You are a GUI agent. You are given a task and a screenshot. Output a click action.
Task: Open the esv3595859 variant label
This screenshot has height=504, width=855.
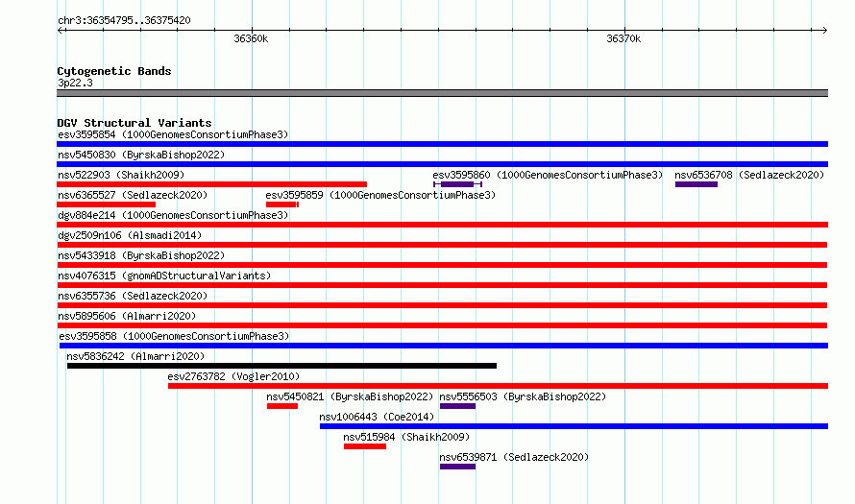[x=380, y=195]
